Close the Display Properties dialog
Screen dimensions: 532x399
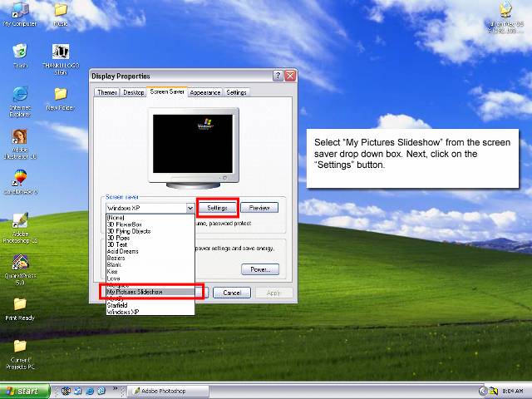290,76
